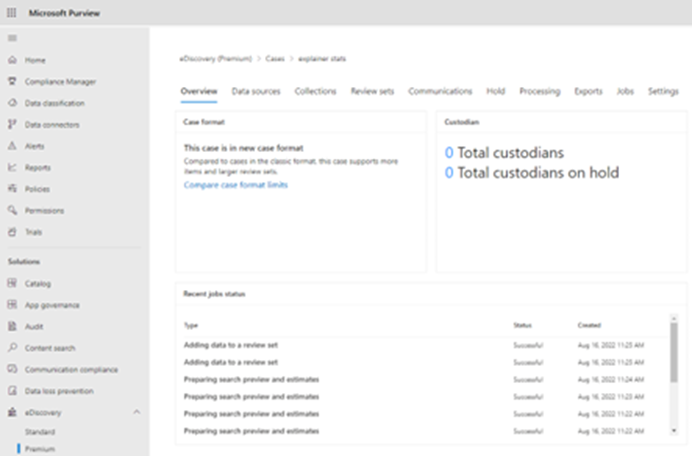Click the Data classification icon
This screenshot has height=456, width=692.
pos(12,103)
